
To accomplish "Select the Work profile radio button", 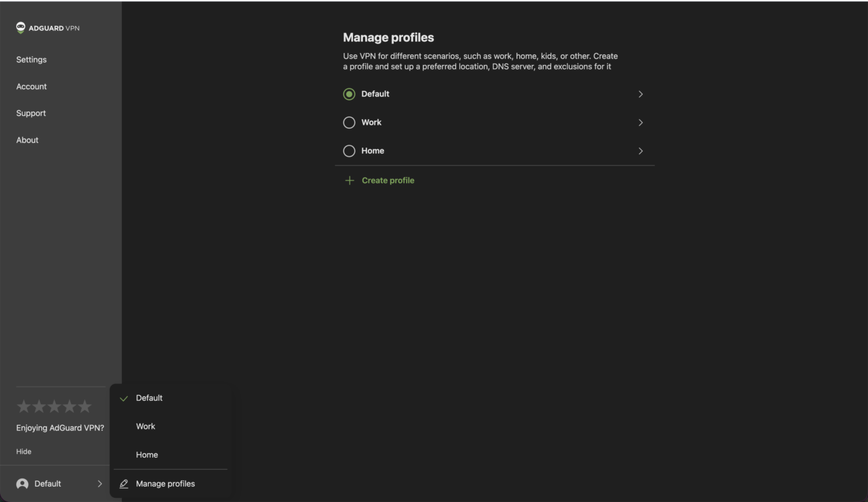I will pos(349,123).
